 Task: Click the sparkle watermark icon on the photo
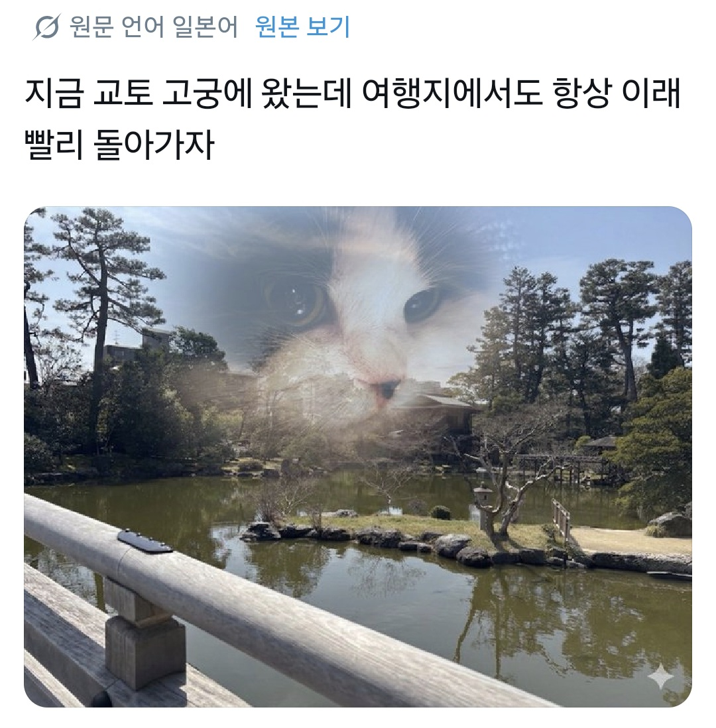[x=660, y=679]
